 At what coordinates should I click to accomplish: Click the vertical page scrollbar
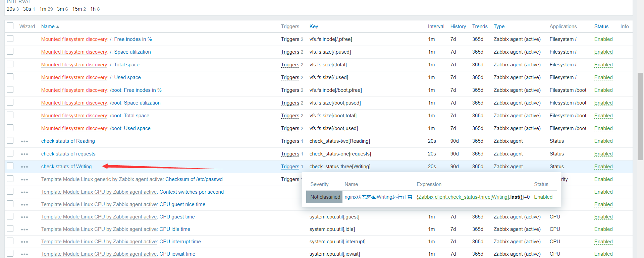point(641,116)
